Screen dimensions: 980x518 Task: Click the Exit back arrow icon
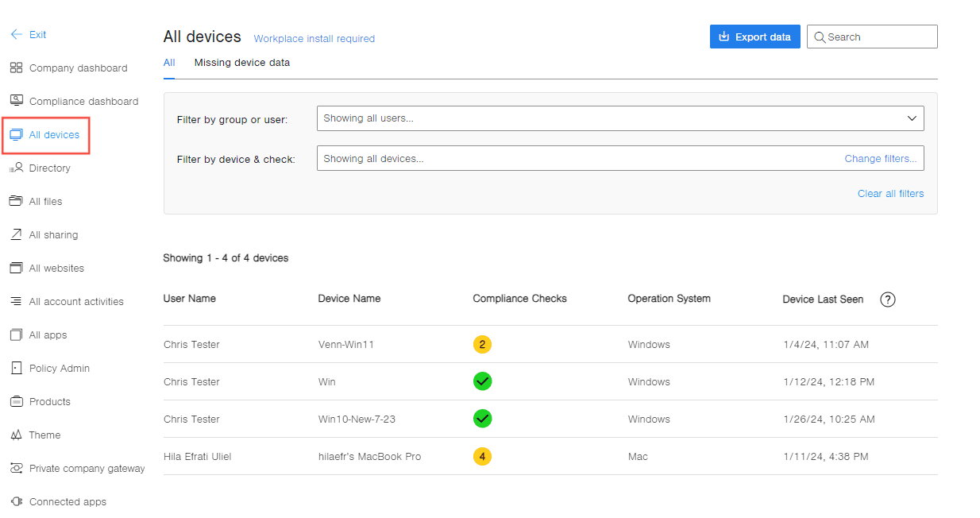pos(16,35)
